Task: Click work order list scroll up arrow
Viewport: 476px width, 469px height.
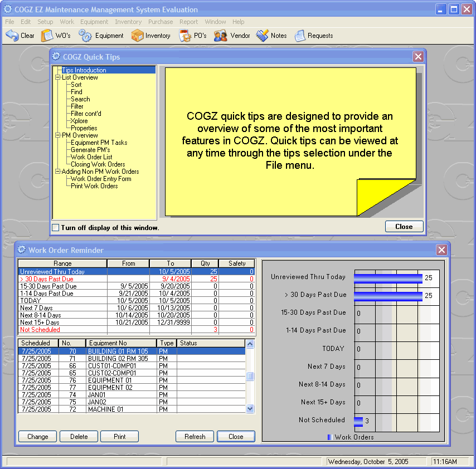Action: (250, 344)
